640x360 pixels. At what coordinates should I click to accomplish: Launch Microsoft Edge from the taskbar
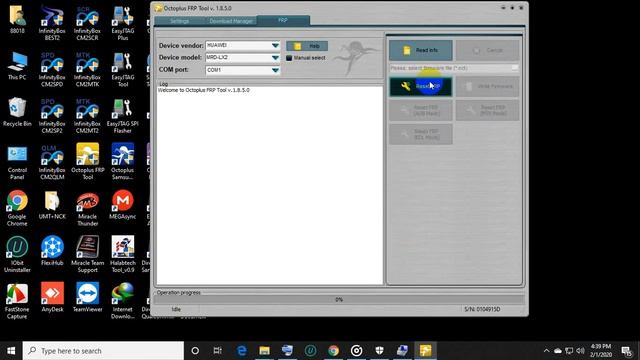click(x=242, y=351)
